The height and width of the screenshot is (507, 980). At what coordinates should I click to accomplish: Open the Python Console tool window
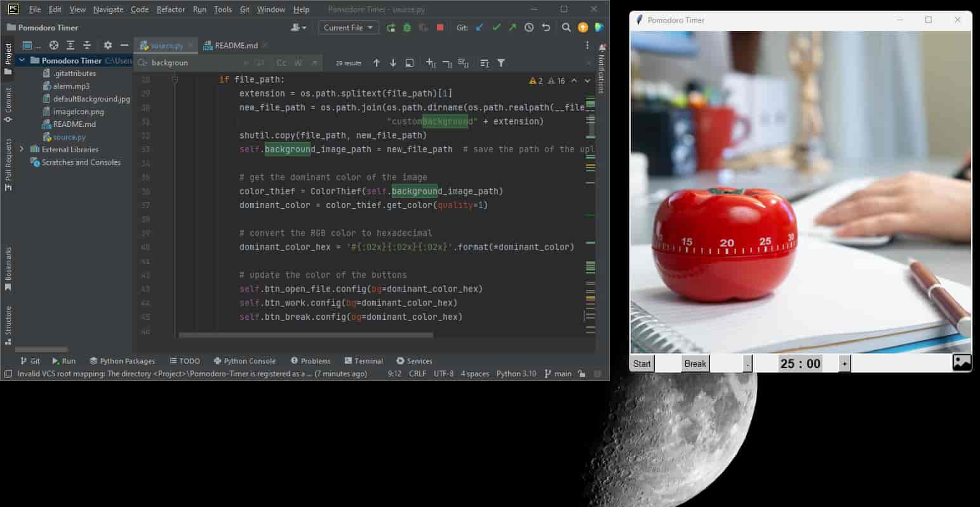click(x=245, y=360)
